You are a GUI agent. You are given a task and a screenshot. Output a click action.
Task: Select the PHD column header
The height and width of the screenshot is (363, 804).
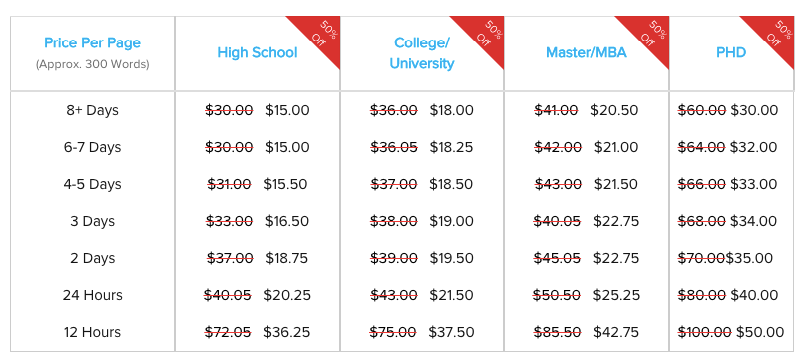coord(731,52)
